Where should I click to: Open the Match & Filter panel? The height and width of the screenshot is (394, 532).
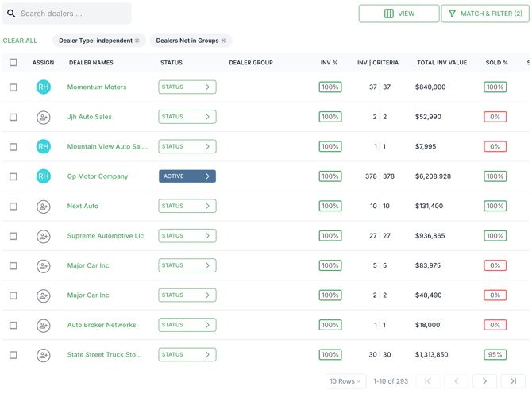(484, 14)
